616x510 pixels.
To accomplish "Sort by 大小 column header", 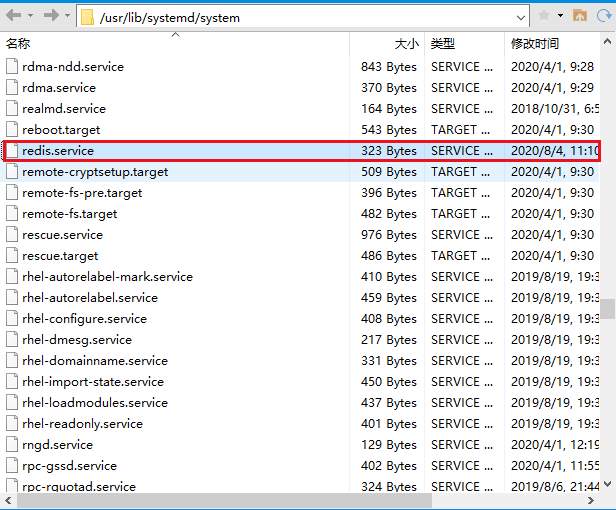I will [387, 44].
